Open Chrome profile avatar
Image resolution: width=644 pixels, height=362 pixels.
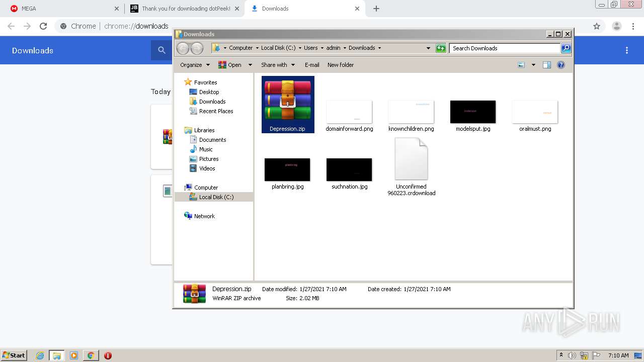tap(617, 26)
